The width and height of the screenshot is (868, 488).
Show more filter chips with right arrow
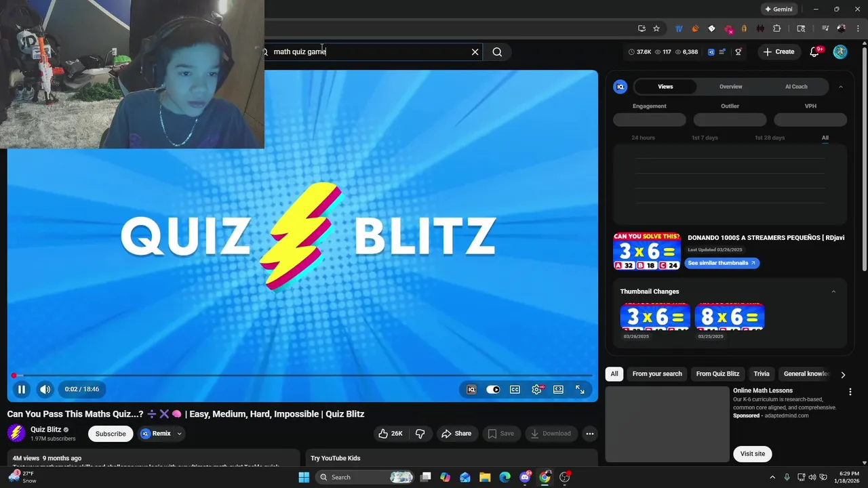coord(843,374)
